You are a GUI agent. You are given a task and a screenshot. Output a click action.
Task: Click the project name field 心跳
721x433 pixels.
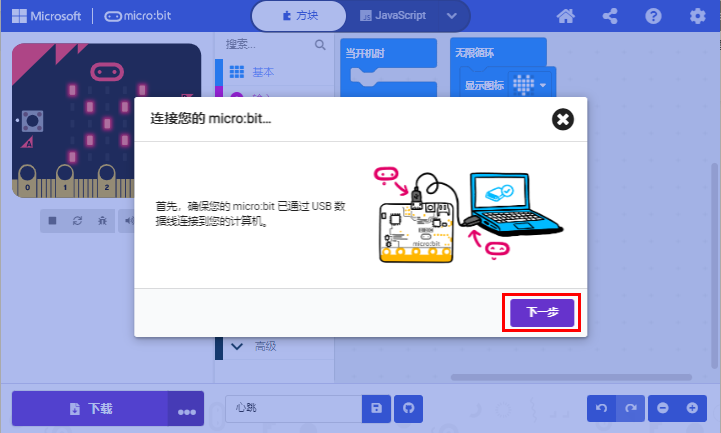(293, 408)
